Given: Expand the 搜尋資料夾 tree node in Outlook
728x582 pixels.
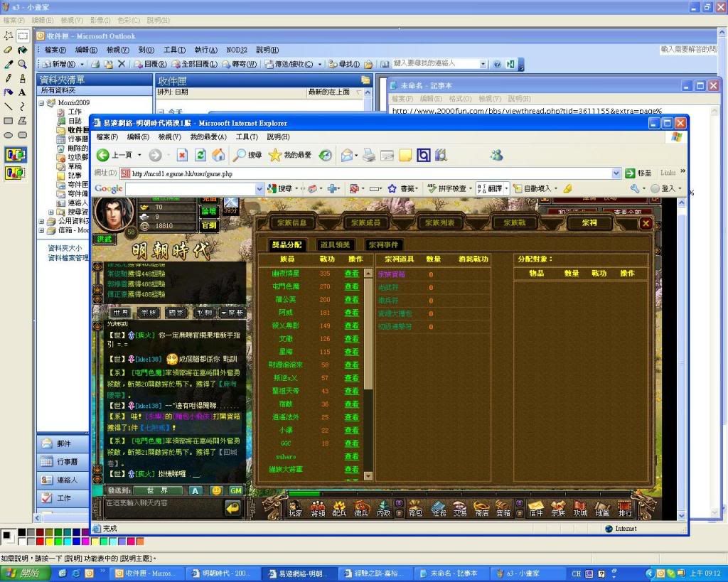Looking at the screenshot, I should [50, 212].
